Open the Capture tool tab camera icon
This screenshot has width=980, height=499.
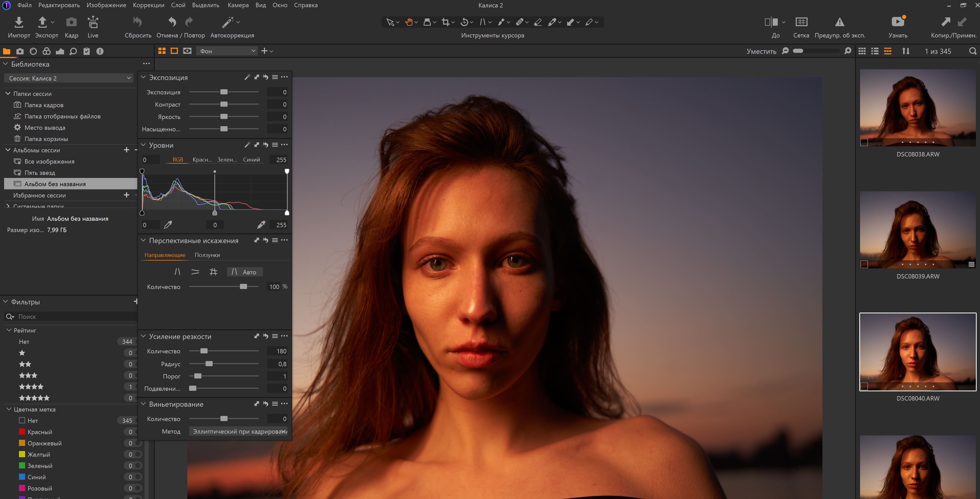20,51
